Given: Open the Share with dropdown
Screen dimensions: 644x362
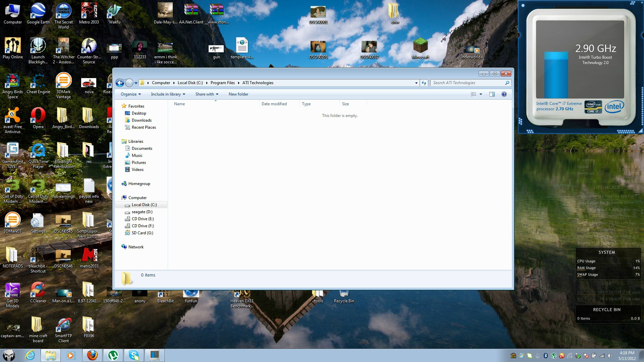Looking at the screenshot, I should 207,94.
